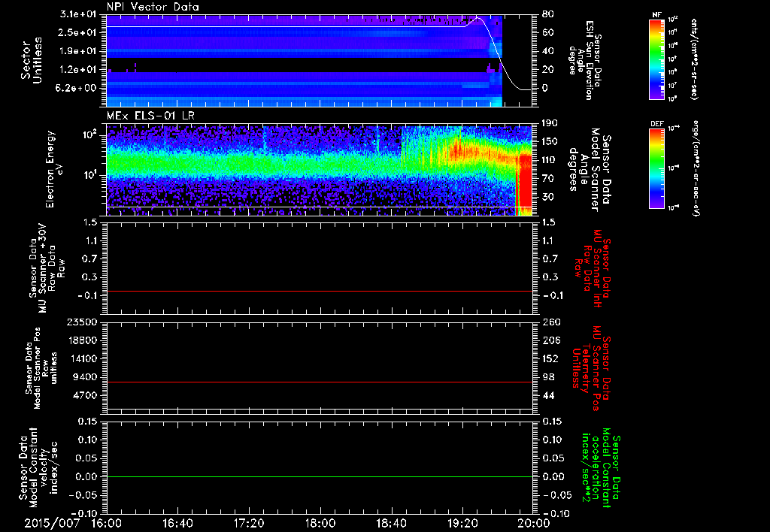Image resolution: width=770 pixels, height=532 pixels.
Task: Click the red saturated region in ELS spectrogram
Action: pos(526,182)
